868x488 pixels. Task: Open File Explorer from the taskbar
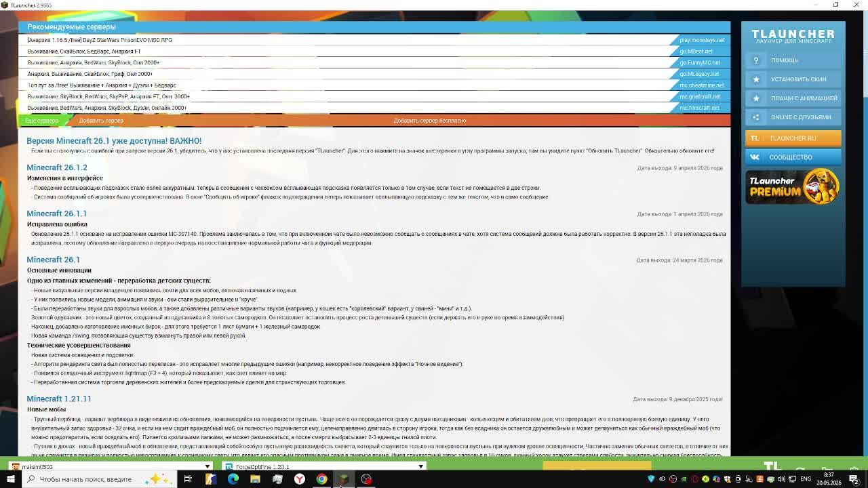point(255,479)
